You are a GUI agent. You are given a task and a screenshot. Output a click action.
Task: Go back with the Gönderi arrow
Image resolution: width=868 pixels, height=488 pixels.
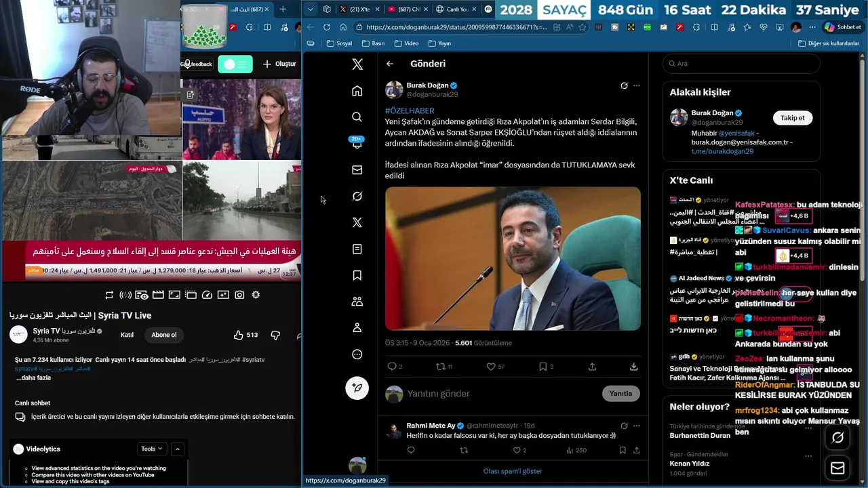coord(390,64)
